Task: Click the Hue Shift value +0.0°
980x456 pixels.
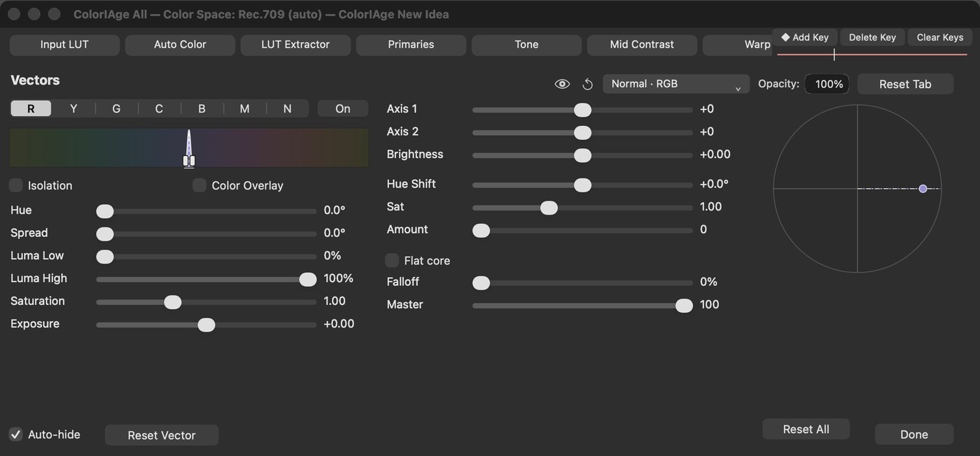Action: (x=714, y=184)
